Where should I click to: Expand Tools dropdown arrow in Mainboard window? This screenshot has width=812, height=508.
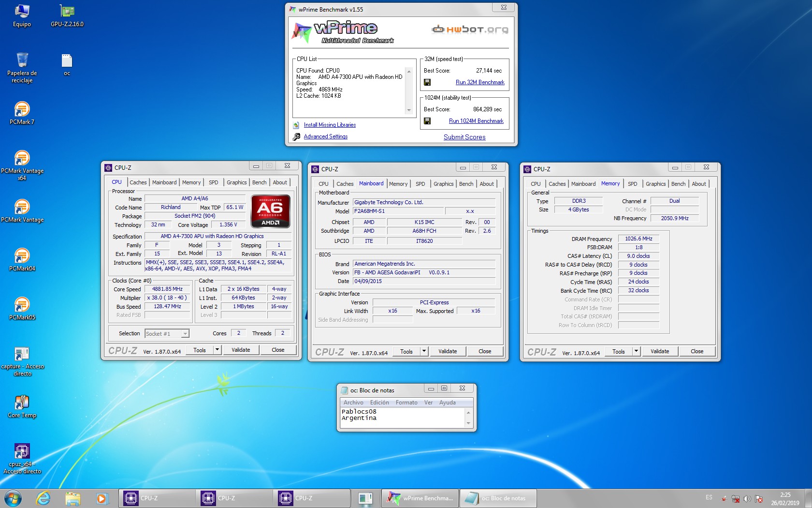[x=424, y=351]
